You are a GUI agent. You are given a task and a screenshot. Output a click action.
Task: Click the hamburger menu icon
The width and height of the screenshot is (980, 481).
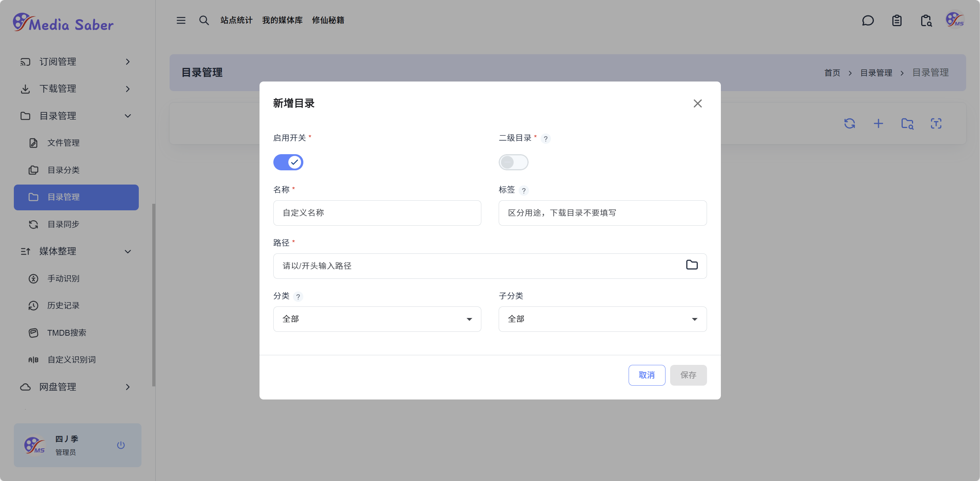coord(181,20)
